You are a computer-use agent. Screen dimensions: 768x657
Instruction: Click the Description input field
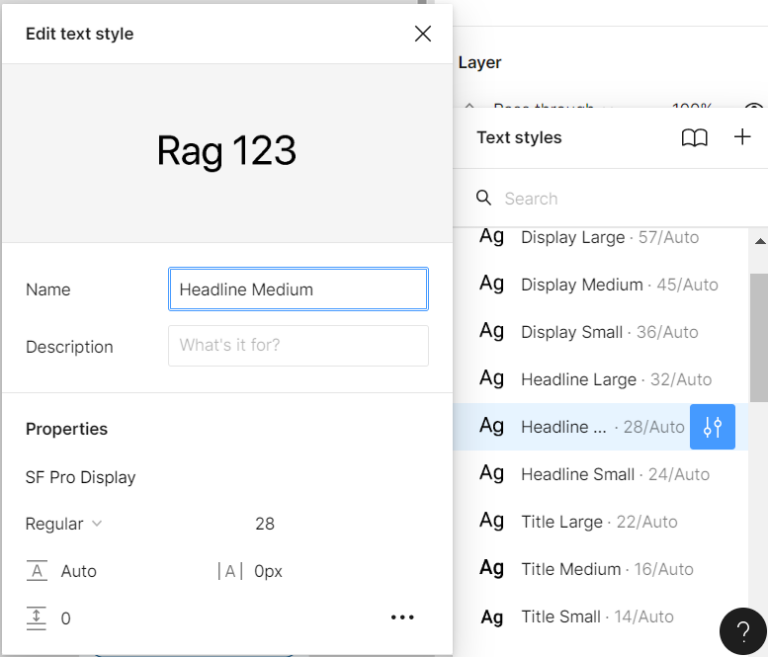coord(298,346)
